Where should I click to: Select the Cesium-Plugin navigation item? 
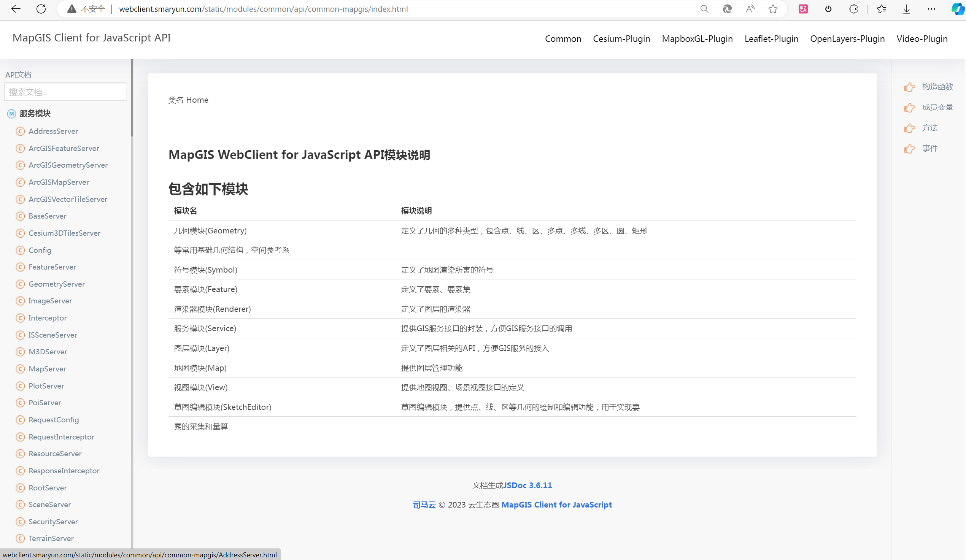point(621,38)
